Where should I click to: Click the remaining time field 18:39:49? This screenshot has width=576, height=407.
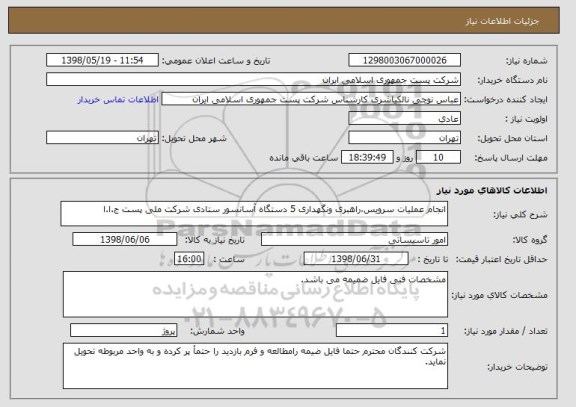tap(367, 157)
